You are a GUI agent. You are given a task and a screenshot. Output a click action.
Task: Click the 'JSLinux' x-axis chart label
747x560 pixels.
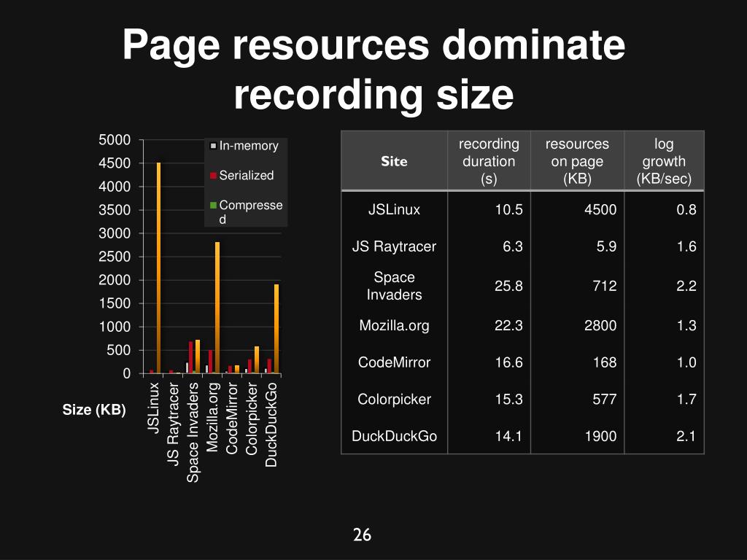pos(153,408)
